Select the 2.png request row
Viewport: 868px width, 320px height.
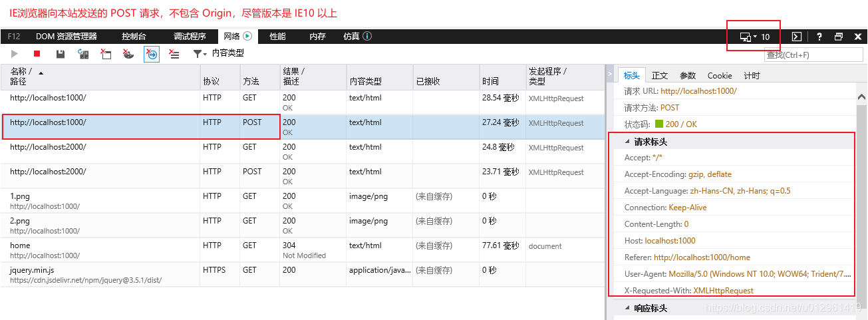[x=303, y=226]
